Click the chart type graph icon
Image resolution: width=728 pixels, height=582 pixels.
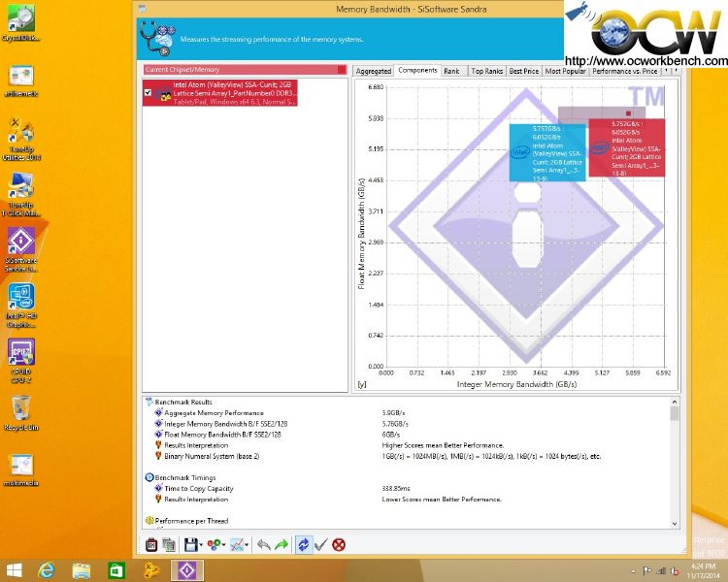coord(237,544)
